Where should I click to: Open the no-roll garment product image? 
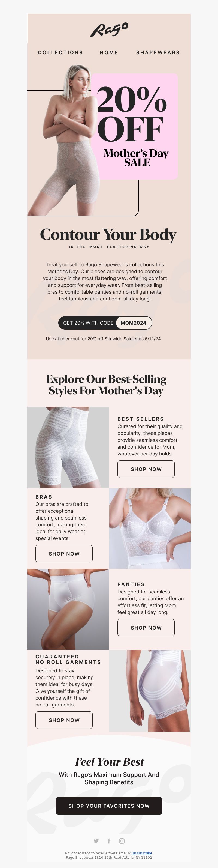click(x=150, y=690)
